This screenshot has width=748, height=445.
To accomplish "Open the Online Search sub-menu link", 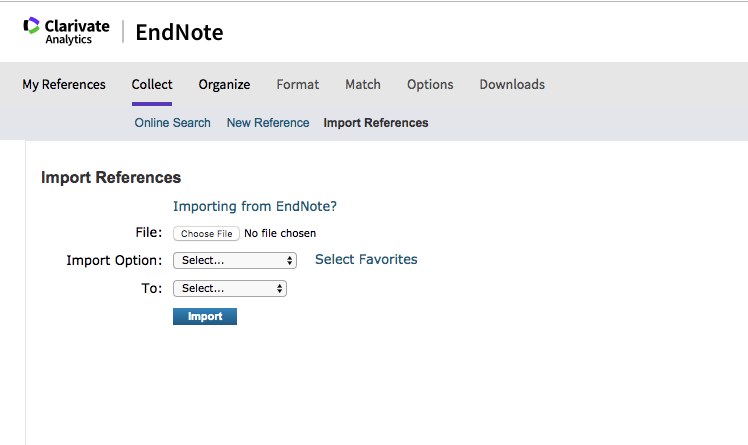I will (172, 123).
